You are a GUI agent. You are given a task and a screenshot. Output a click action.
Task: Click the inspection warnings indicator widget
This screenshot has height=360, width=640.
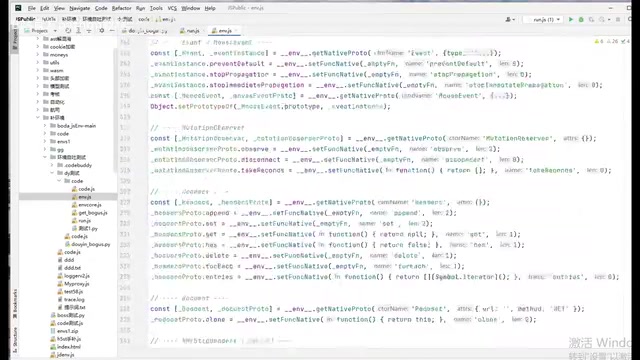[612, 42]
